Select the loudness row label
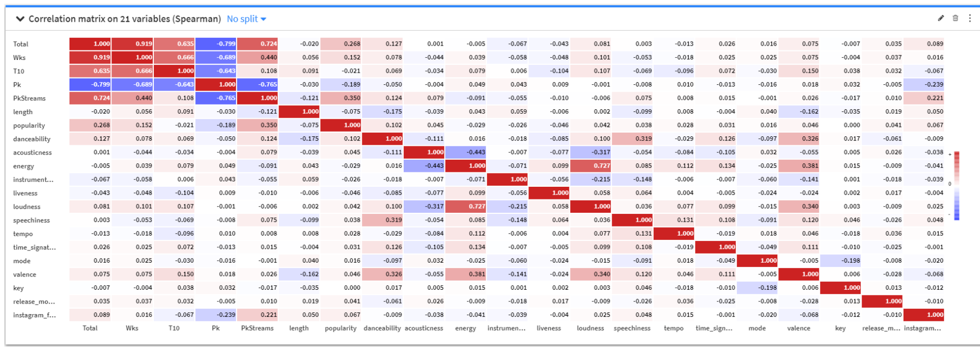980x347 pixels. tap(27, 207)
